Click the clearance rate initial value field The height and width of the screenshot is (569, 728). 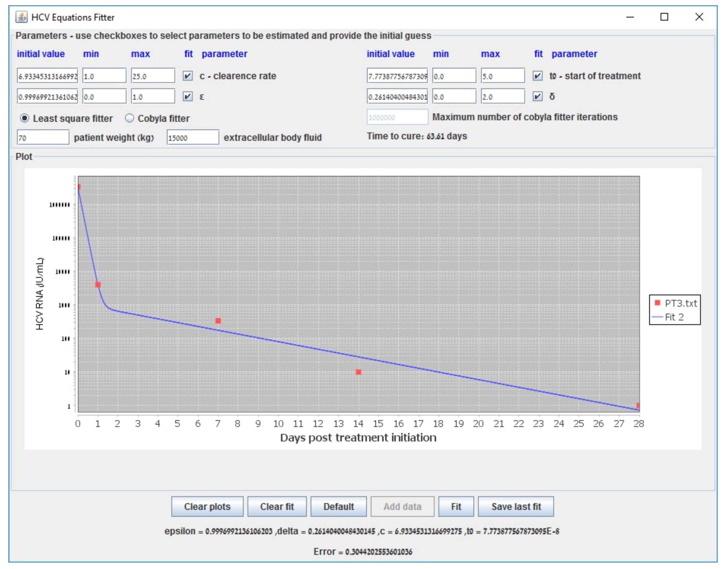[47, 76]
